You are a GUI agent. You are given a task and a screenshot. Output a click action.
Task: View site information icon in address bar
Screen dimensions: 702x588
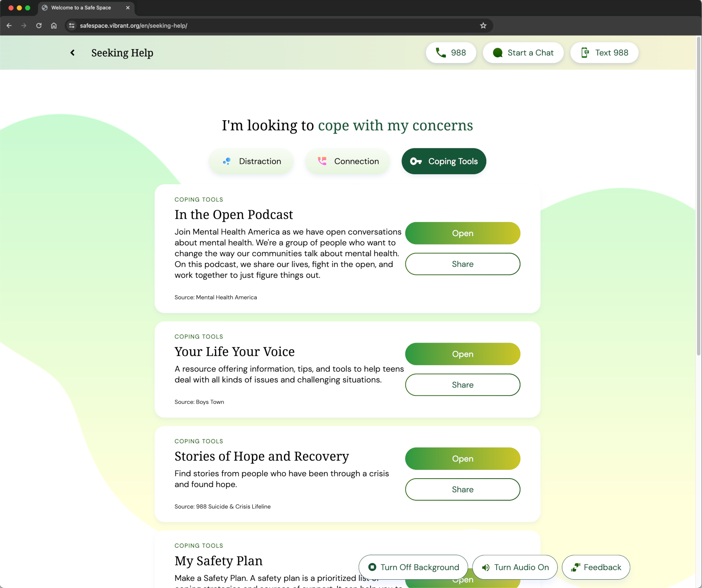pos(72,26)
